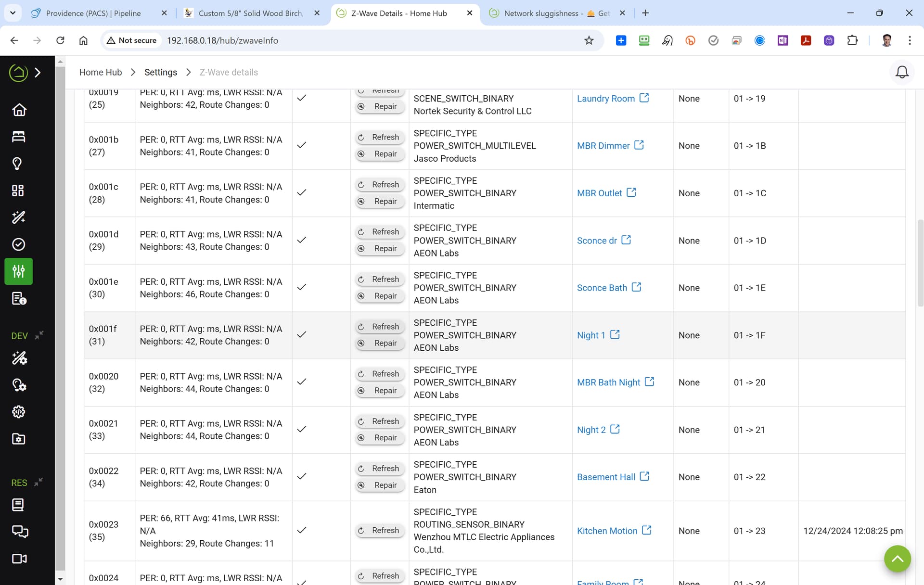Screen dimensions: 924x585
Task: Open the Apps grid icon in sidebar
Action: click(18, 191)
